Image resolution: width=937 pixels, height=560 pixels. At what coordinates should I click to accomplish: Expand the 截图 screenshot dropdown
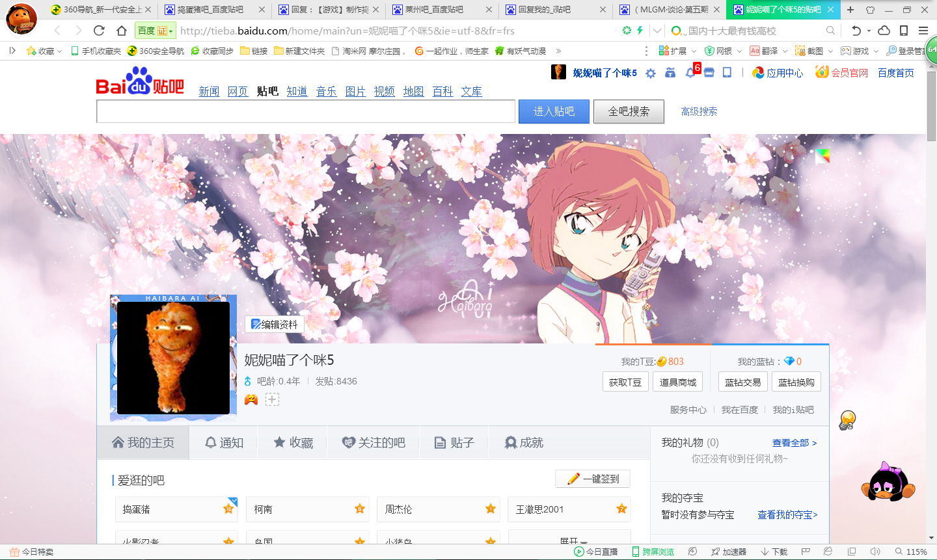(x=830, y=51)
